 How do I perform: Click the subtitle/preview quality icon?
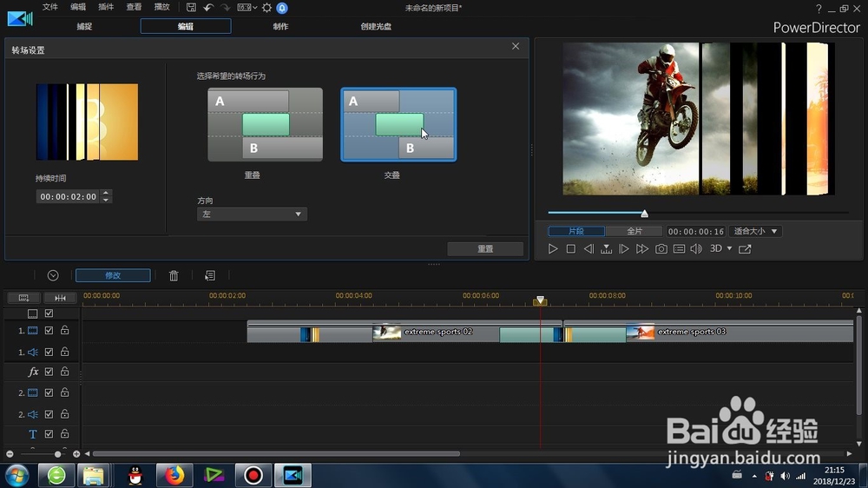coord(680,248)
